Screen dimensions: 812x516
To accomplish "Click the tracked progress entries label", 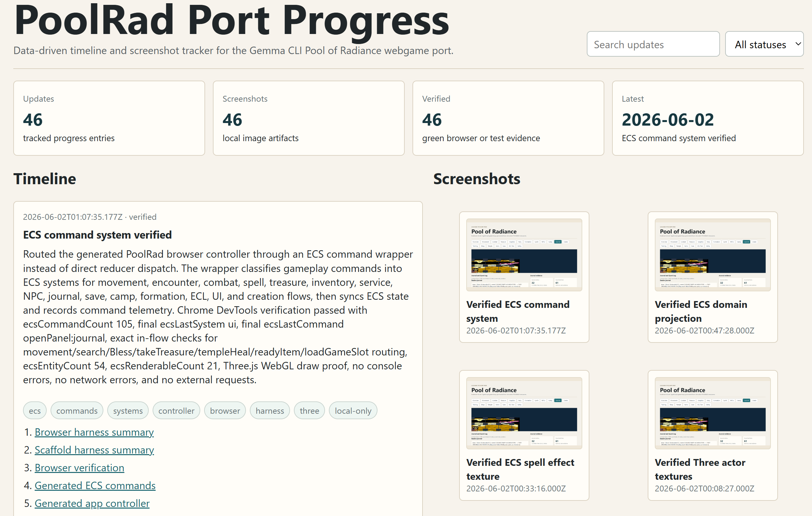I will (x=69, y=138).
